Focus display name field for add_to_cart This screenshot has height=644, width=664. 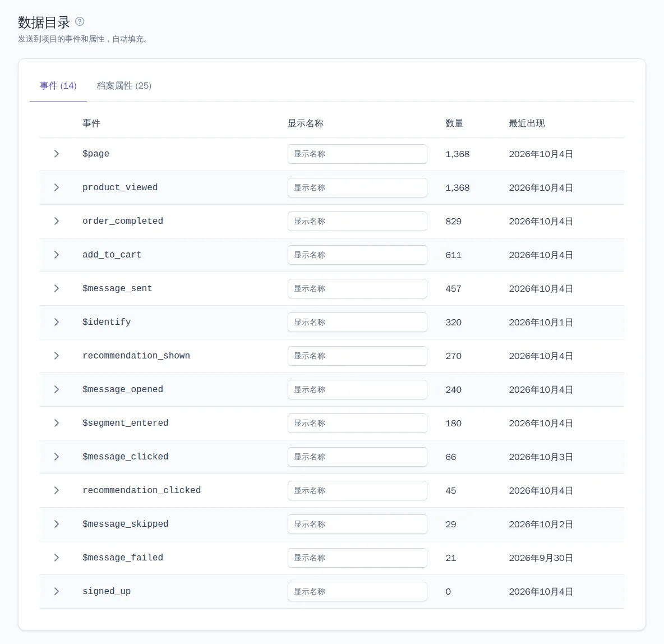point(357,255)
